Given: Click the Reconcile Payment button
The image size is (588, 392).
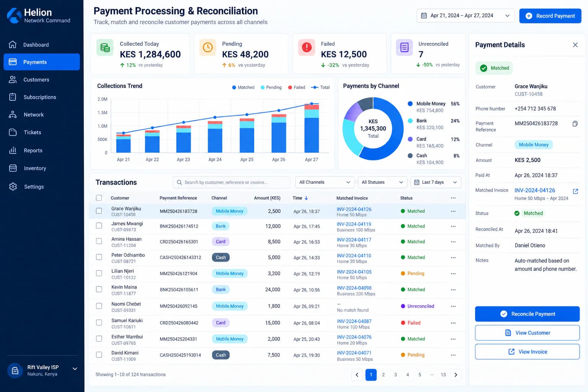Looking at the screenshot, I should [x=527, y=314].
